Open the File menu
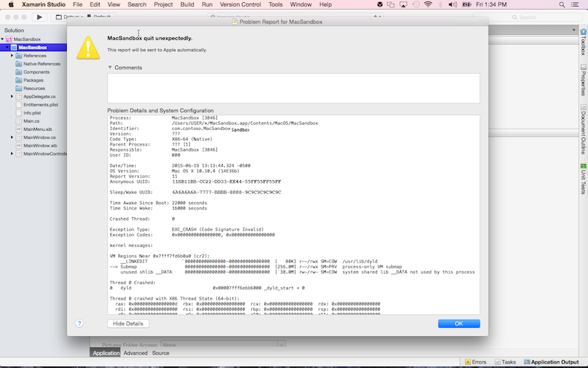The width and height of the screenshot is (588, 368). (x=78, y=4)
